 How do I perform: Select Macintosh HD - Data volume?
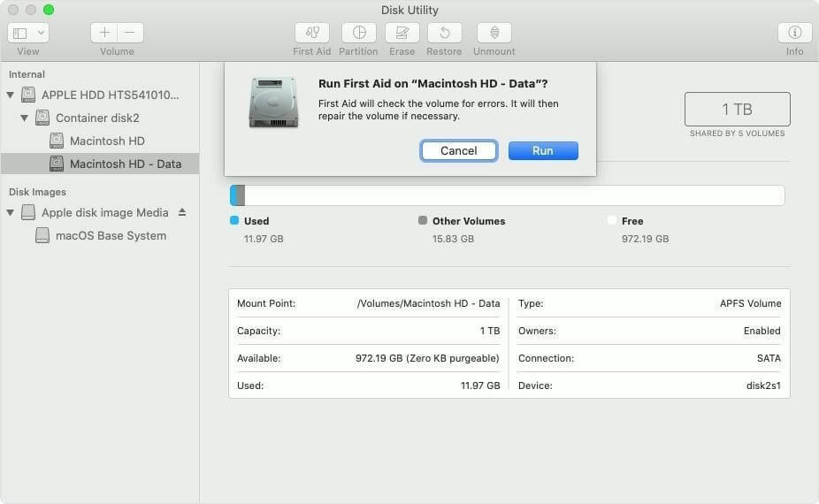[125, 164]
